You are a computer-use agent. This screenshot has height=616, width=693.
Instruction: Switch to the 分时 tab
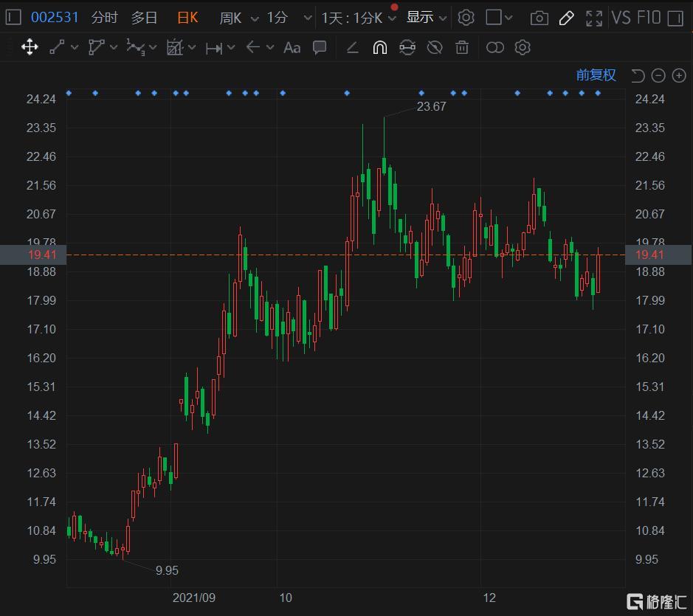[104, 18]
